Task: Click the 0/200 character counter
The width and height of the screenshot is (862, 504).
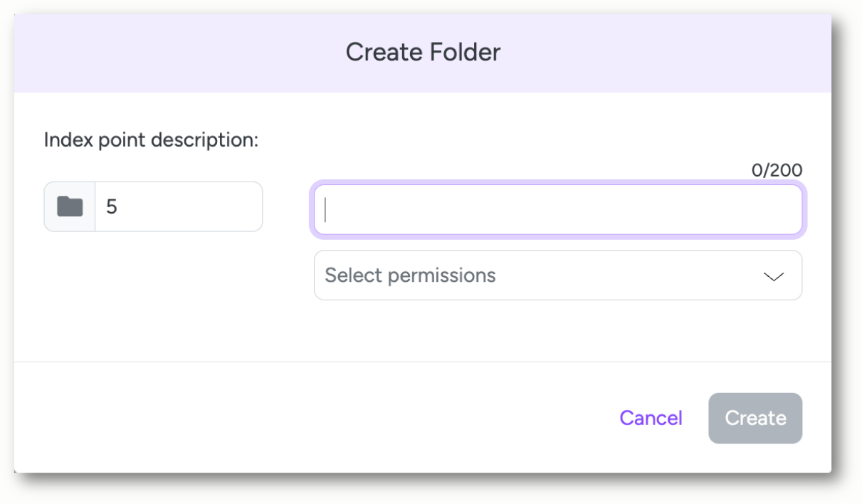Action: tap(777, 170)
